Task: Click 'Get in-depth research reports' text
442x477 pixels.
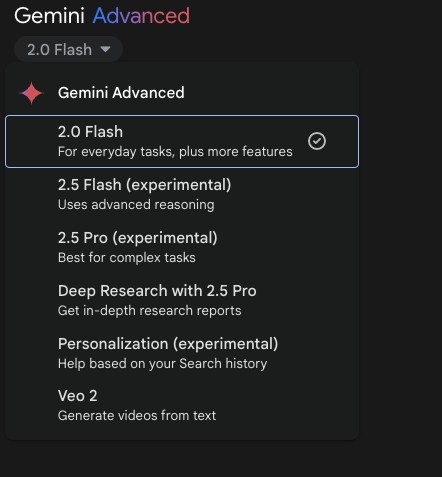Action: coord(149,311)
